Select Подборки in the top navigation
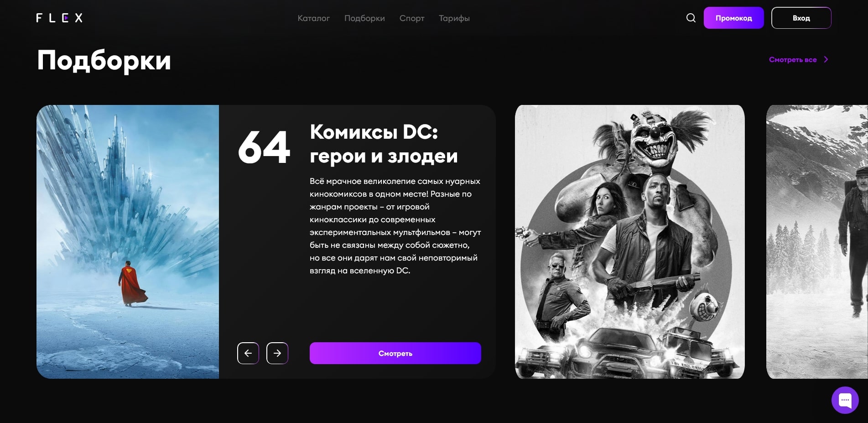 click(364, 18)
